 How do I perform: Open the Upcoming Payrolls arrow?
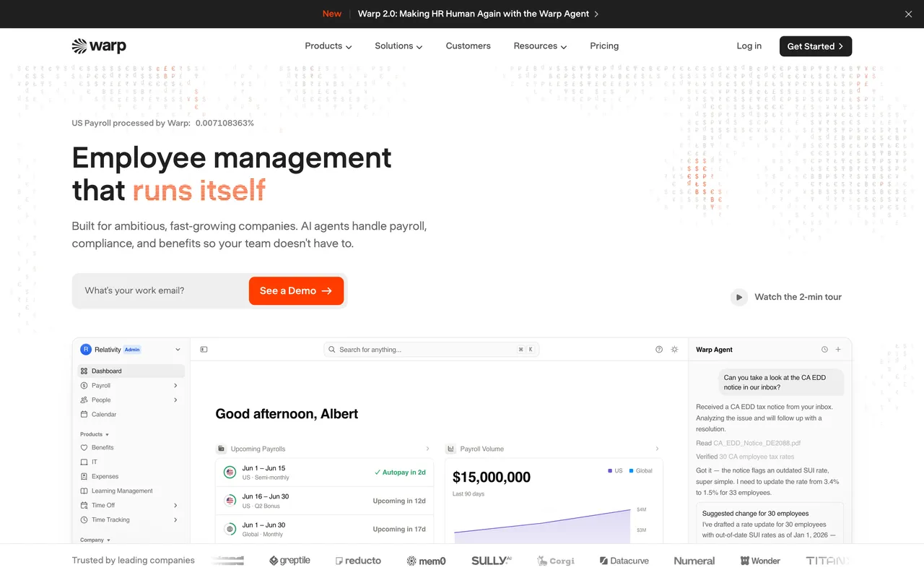(427, 449)
